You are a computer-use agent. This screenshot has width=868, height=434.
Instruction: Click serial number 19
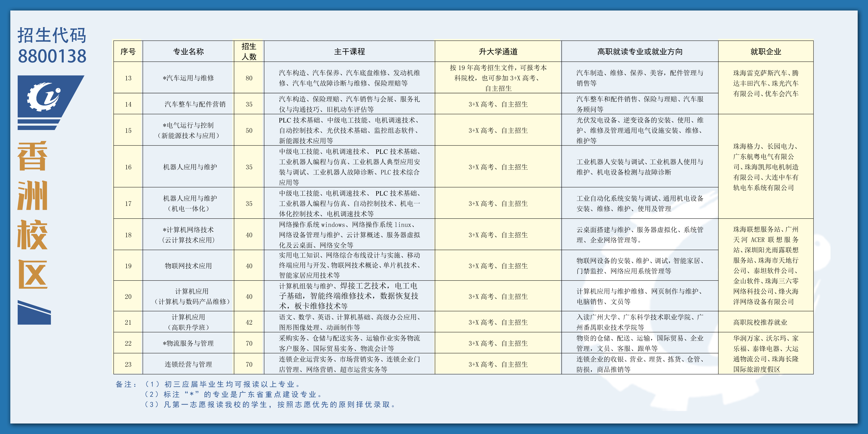(128, 266)
